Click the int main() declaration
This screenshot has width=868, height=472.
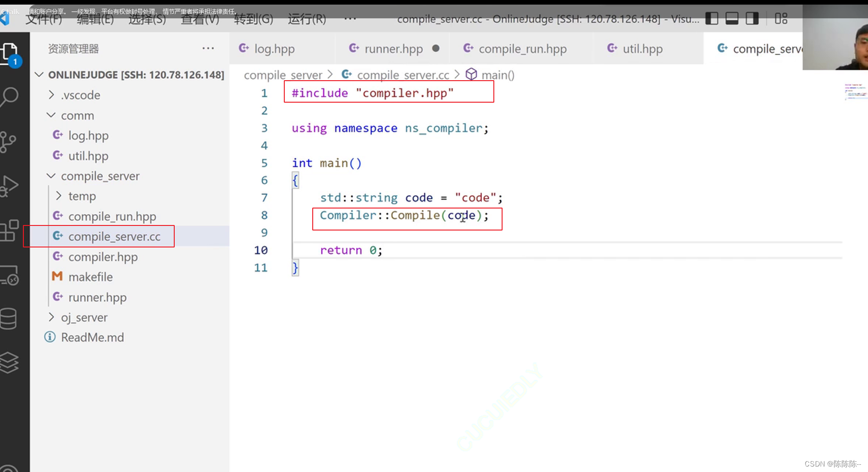[x=327, y=163]
